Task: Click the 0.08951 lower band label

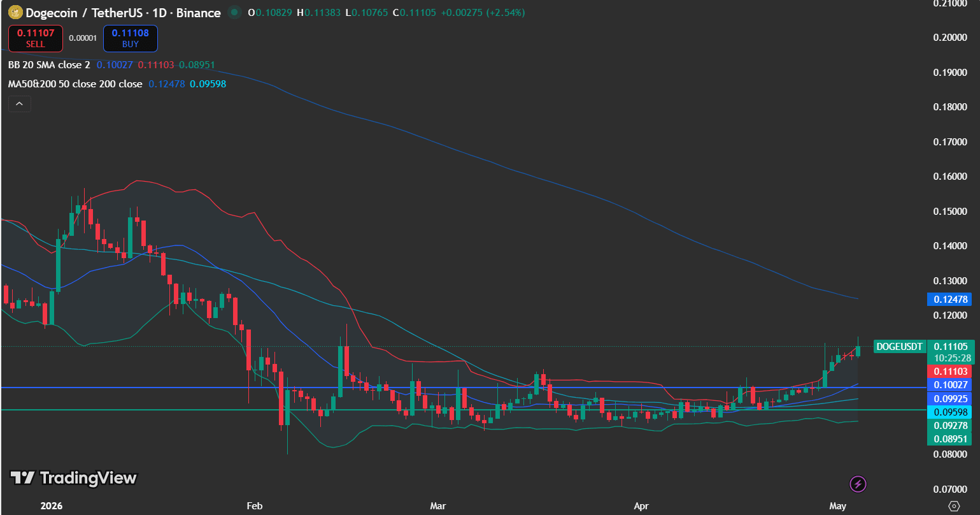Action: (951, 439)
